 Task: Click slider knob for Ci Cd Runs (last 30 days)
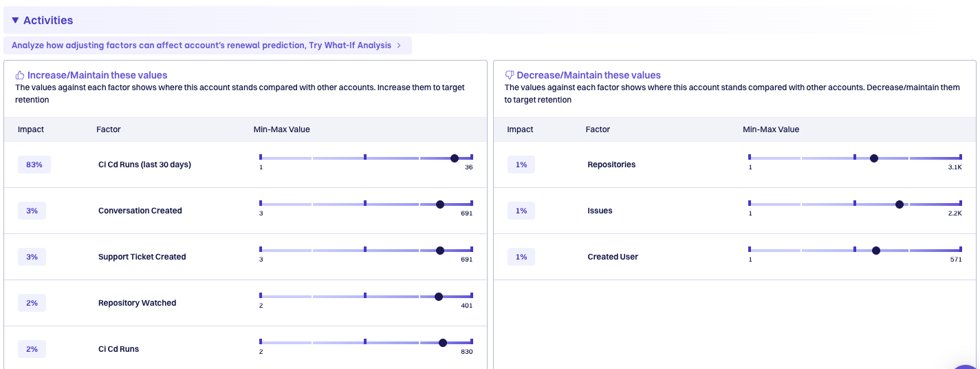[455, 158]
